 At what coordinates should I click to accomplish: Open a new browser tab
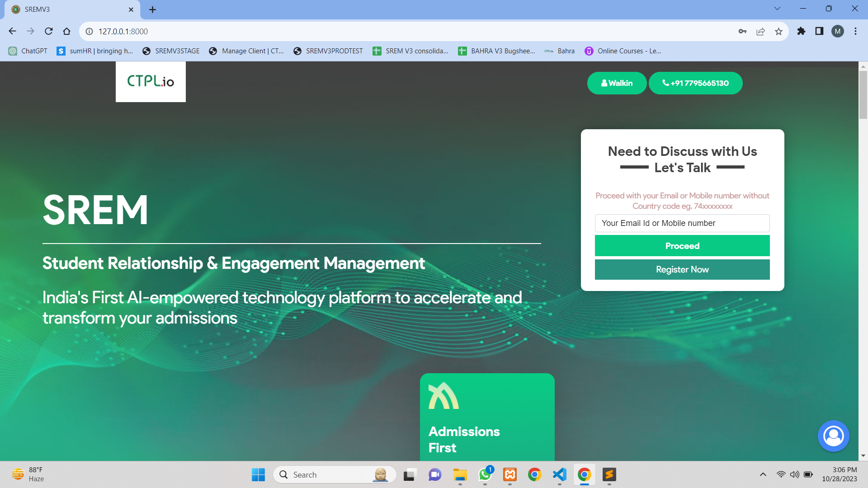pos(153,9)
